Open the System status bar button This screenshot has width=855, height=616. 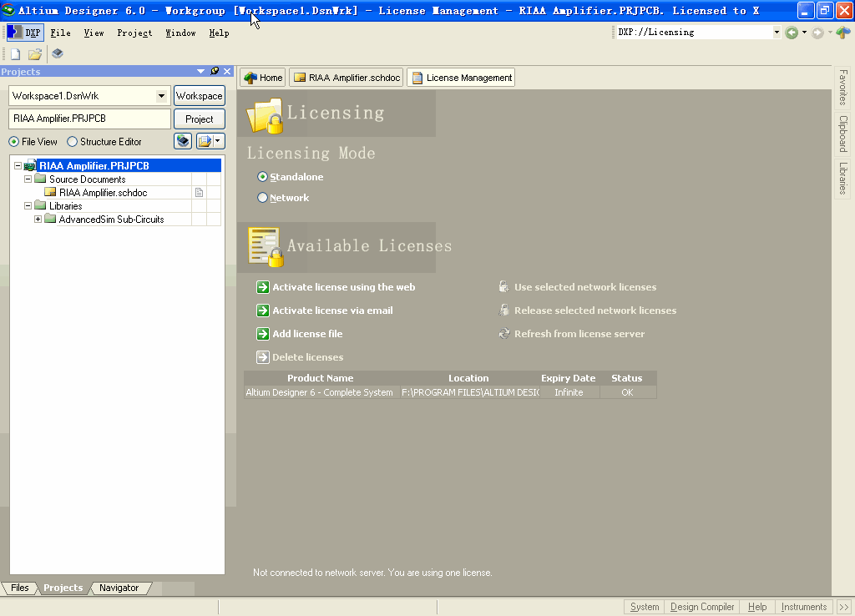[644, 607]
